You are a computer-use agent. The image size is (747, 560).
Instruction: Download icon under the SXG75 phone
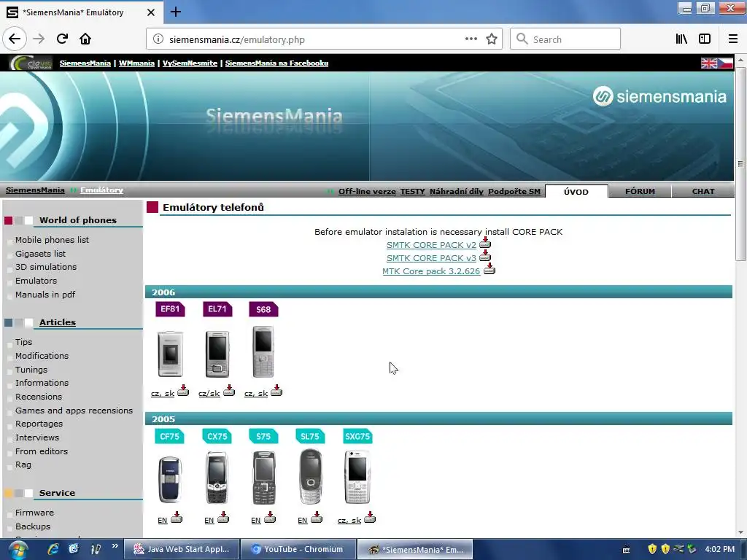point(370,517)
